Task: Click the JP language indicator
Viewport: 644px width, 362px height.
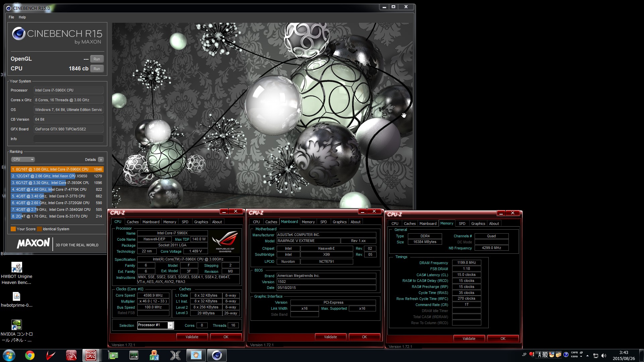Action: click(x=524, y=355)
